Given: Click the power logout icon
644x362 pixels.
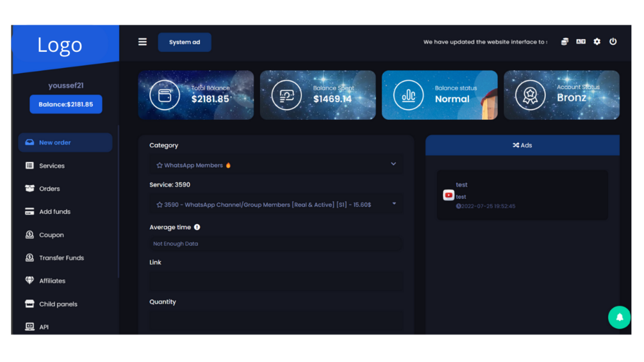Looking at the screenshot, I should click(613, 42).
